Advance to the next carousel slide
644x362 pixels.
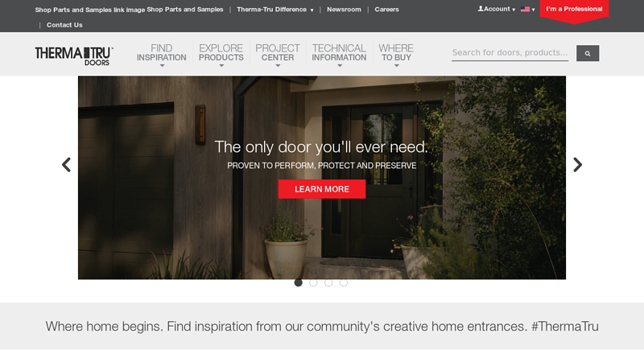coord(577,165)
